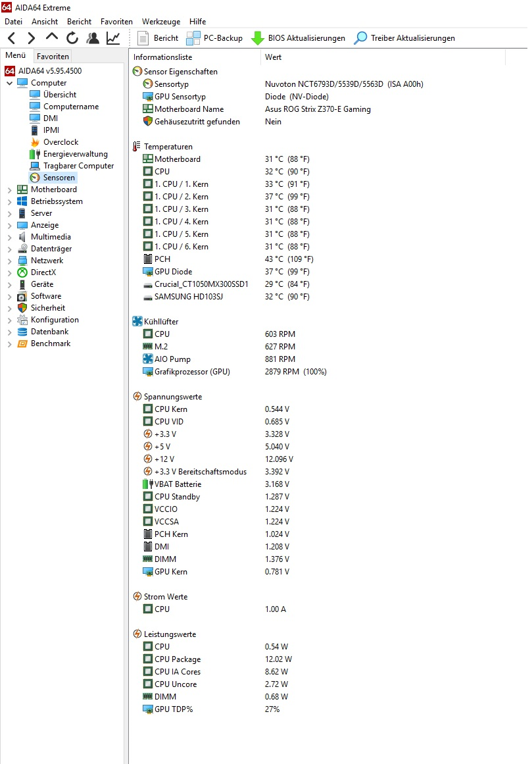Click the IPMI server icon in tree
Viewport: 532px width, 764px height.
pos(35,130)
